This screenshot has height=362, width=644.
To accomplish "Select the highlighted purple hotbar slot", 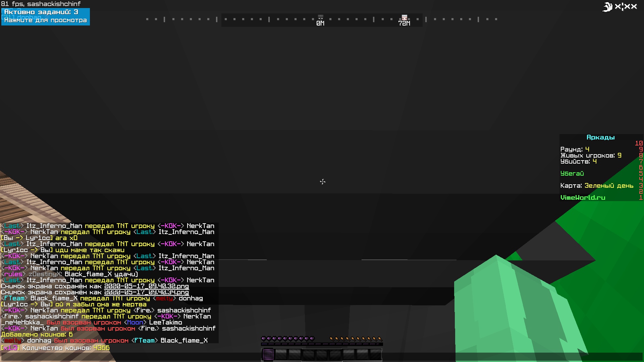I will (268, 354).
